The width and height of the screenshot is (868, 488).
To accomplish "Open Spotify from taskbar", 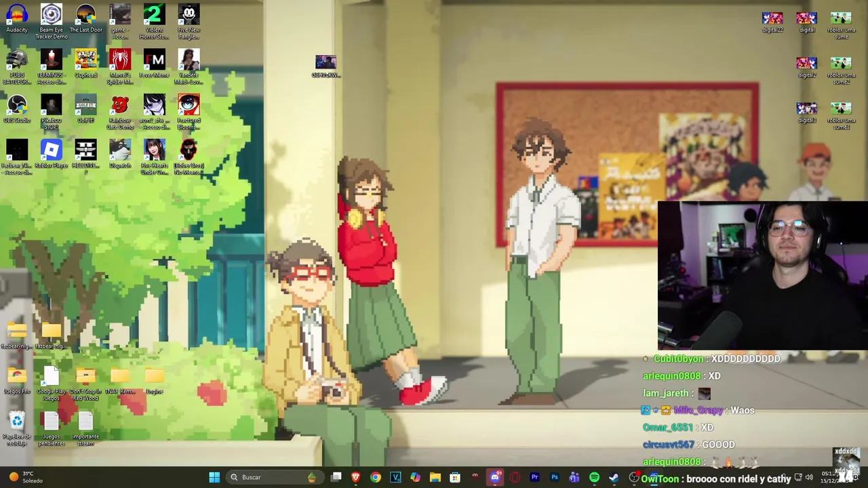I will 594,477.
